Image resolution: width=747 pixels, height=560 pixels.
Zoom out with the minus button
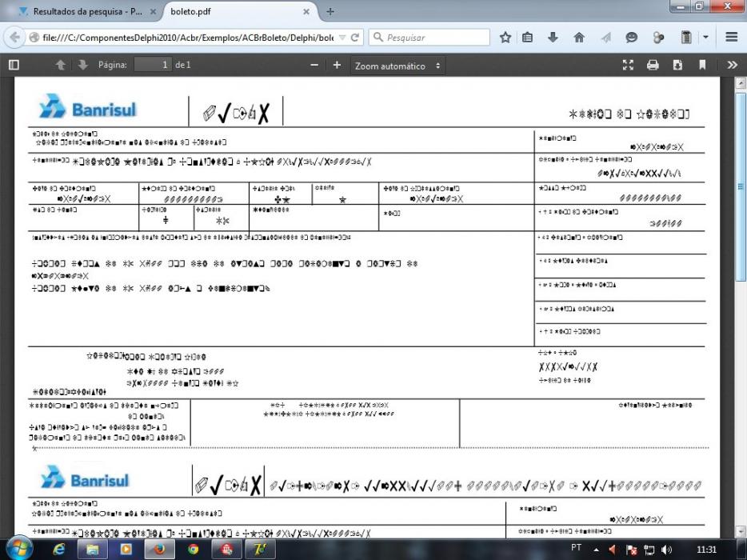pyautogui.click(x=314, y=65)
